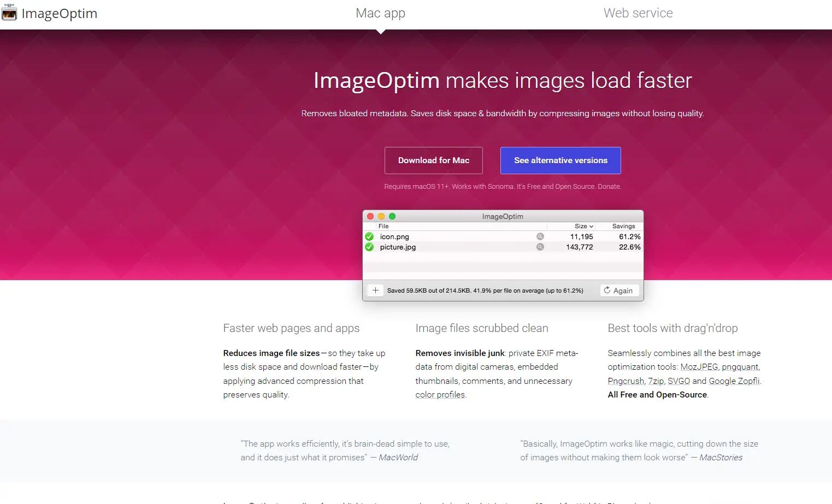Click the Download for Mac button

434,161
